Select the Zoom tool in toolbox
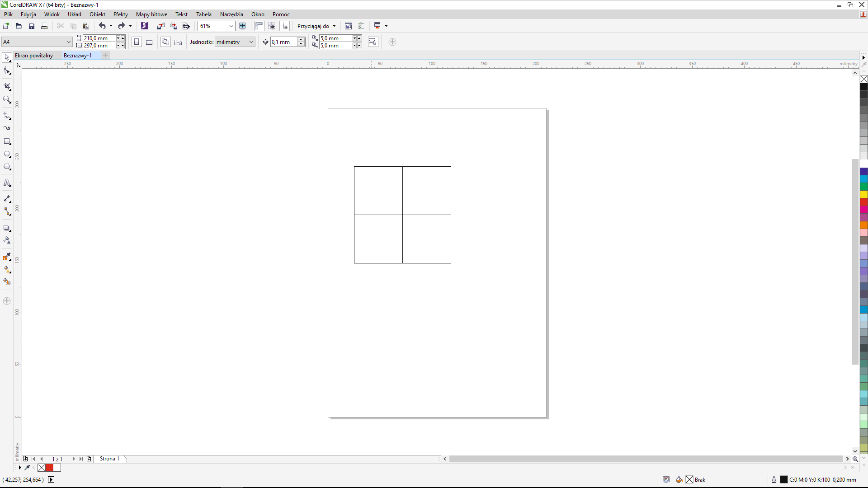The image size is (868, 488). (7, 99)
